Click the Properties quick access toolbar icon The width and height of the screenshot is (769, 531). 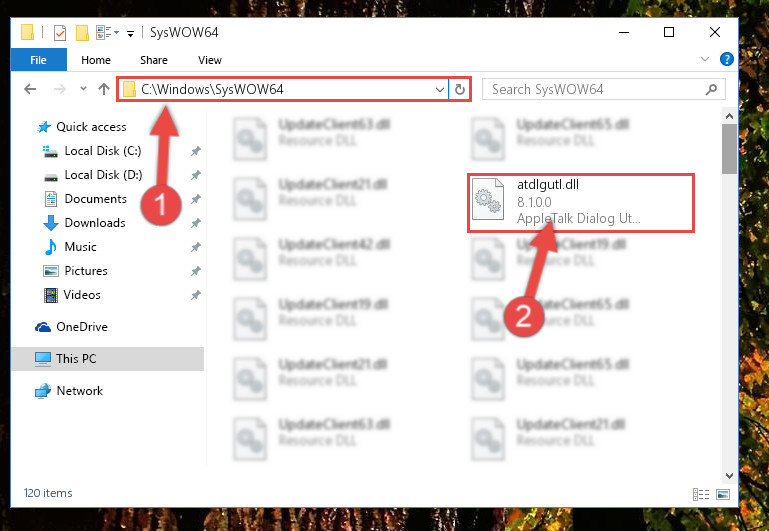tap(59, 33)
